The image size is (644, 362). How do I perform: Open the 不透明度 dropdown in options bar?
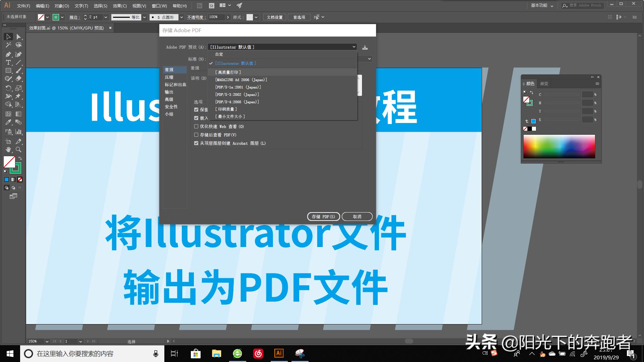point(228,17)
